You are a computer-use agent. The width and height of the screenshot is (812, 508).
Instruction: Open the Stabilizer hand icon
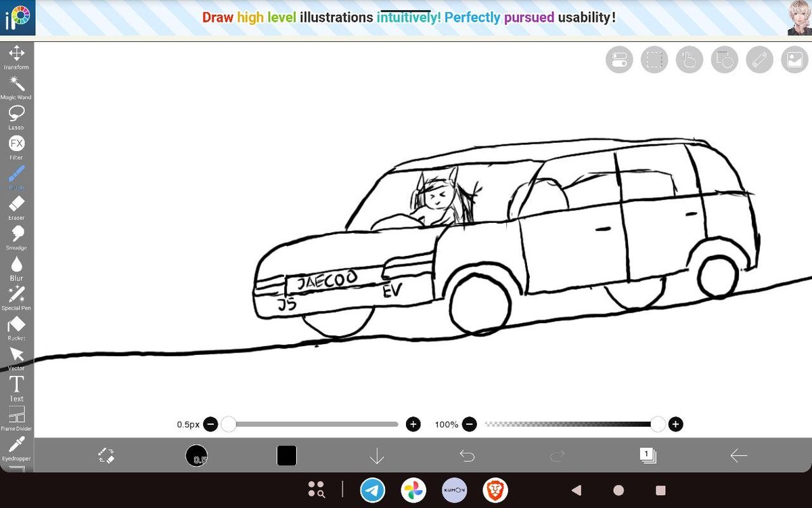point(689,60)
